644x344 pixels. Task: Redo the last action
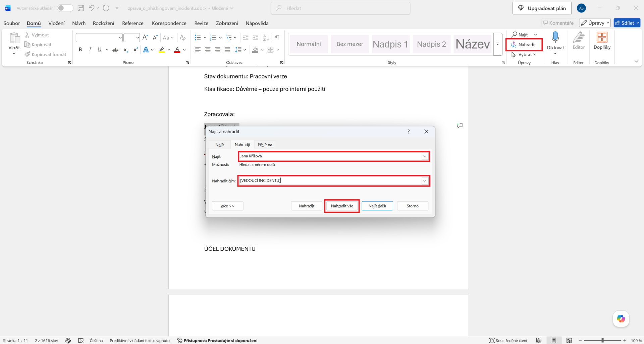point(106,8)
